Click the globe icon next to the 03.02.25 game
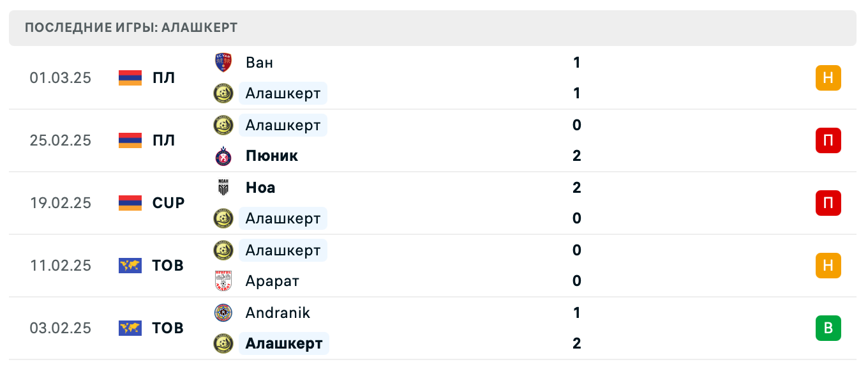This screenshot has width=868, height=369. pyautogui.click(x=130, y=328)
